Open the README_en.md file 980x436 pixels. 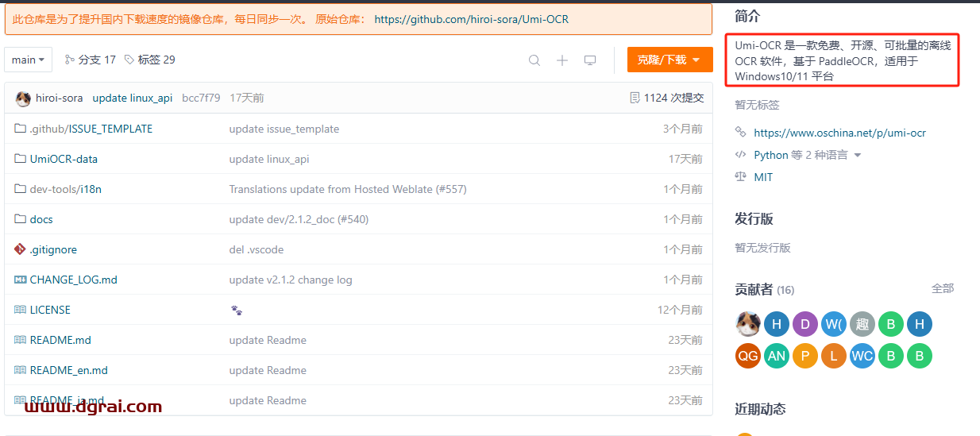click(x=68, y=370)
